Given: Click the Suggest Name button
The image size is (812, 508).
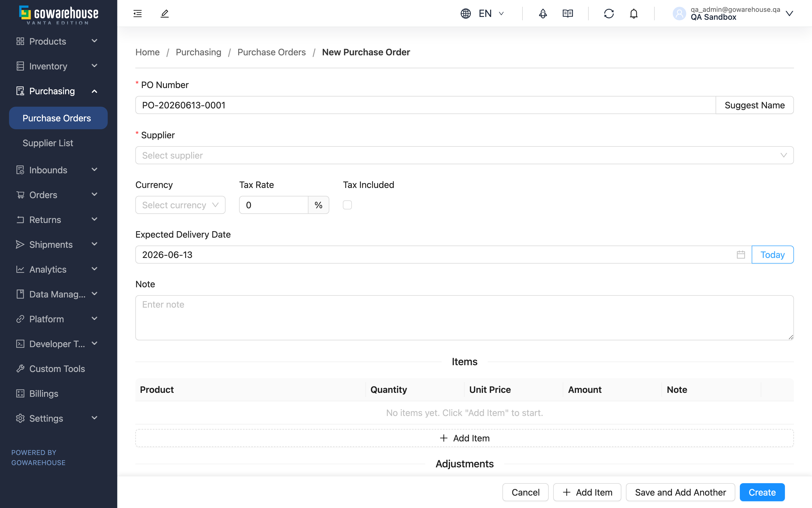Looking at the screenshot, I should coord(754,105).
